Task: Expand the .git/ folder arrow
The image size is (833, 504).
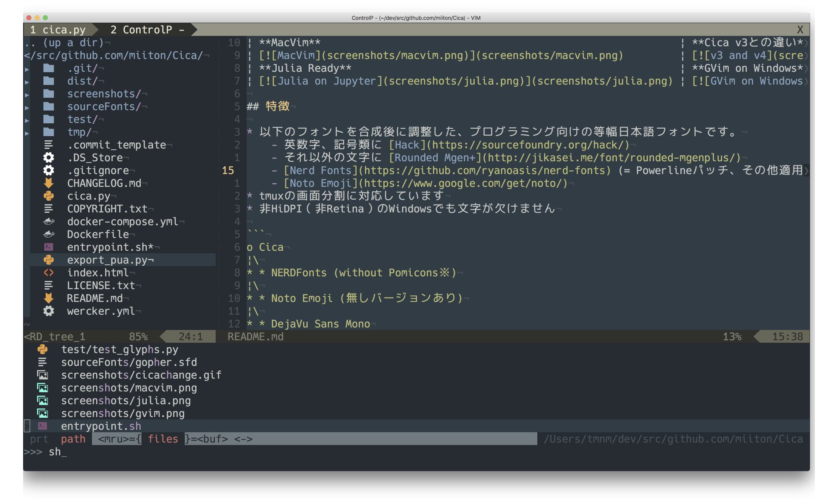Action: pos(27,69)
